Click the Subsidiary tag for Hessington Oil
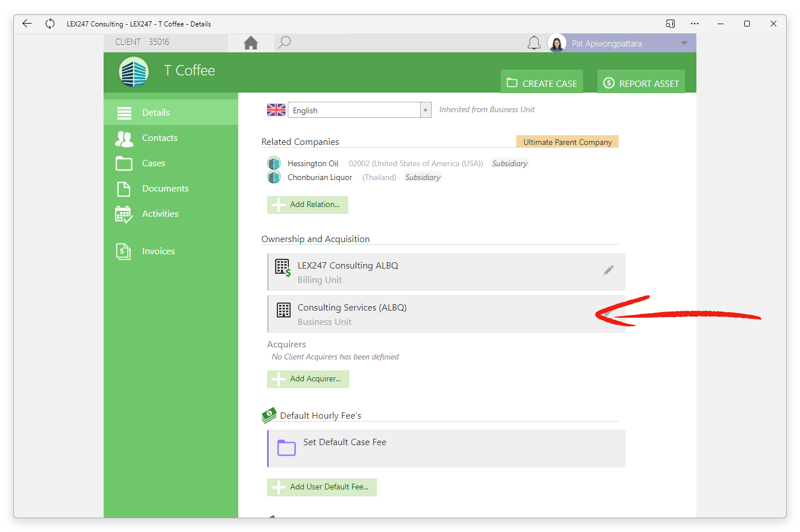The height and width of the screenshot is (532, 800). [509, 163]
